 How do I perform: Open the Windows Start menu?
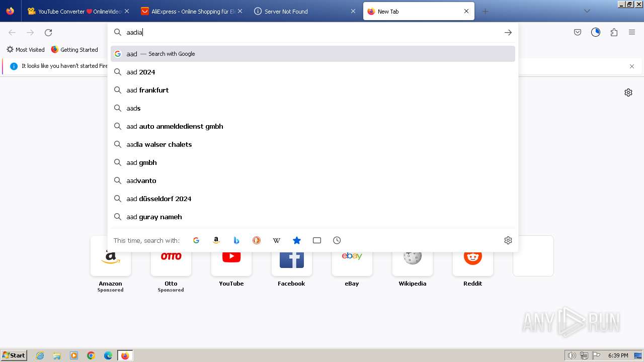(x=14, y=355)
